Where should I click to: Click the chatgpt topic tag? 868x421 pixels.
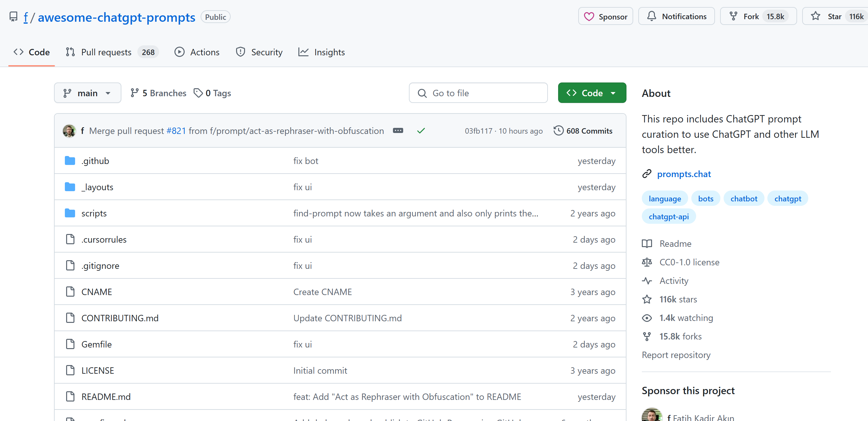787,199
